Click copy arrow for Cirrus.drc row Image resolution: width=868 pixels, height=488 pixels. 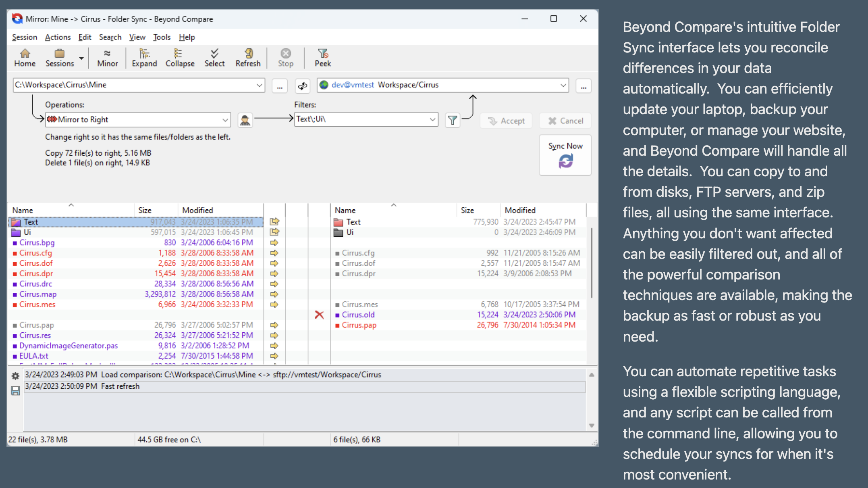click(x=274, y=284)
